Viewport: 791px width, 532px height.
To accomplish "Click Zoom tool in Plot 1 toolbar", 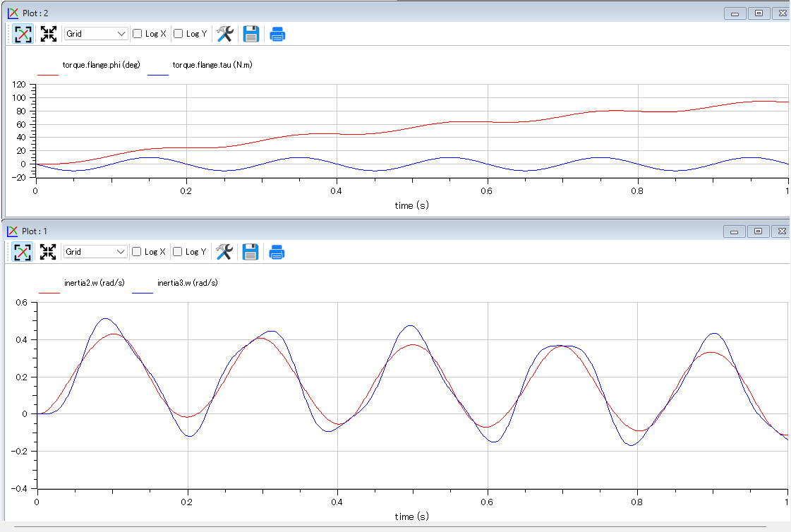I will point(23,252).
